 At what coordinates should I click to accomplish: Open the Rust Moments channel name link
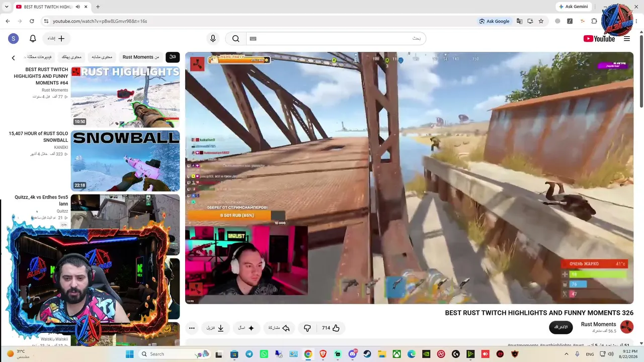click(x=598, y=324)
